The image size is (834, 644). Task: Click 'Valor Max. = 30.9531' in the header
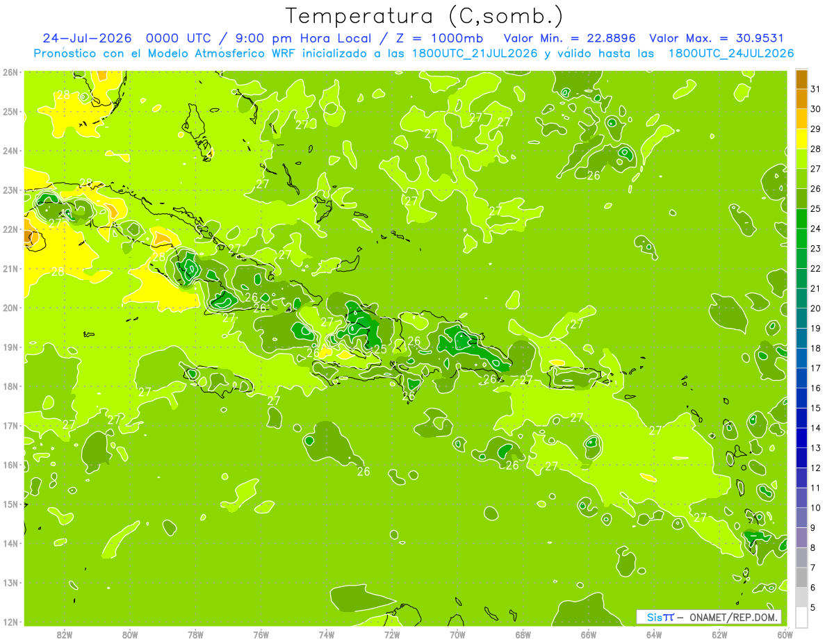[x=717, y=38]
